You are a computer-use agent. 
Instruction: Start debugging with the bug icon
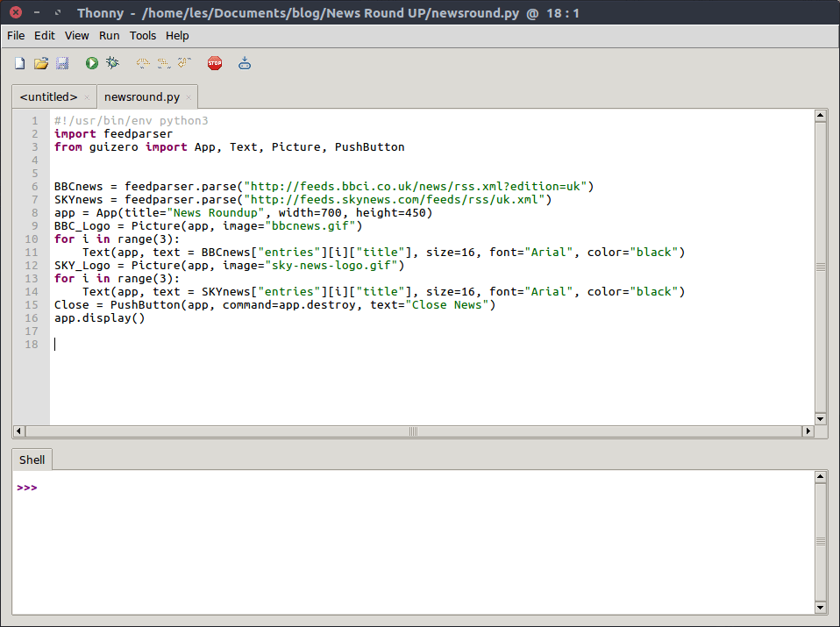coord(112,63)
